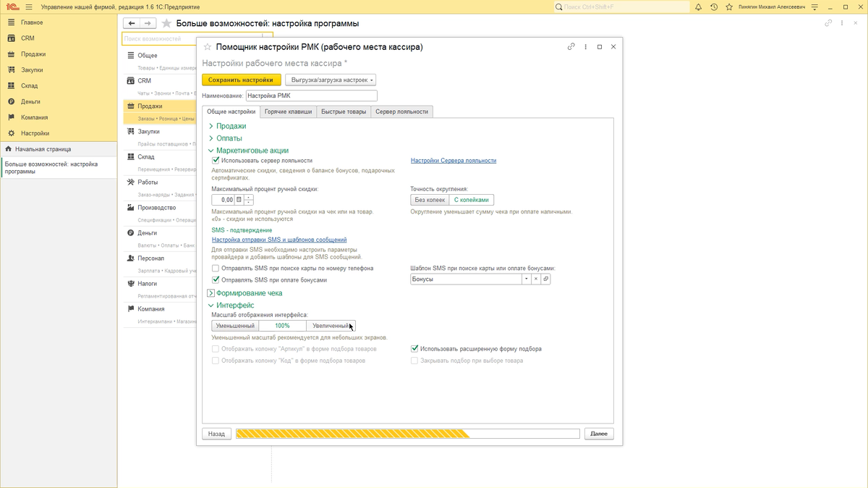Click the Наименование field Настройка РМК
The height and width of the screenshot is (488, 868).
(312, 96)
